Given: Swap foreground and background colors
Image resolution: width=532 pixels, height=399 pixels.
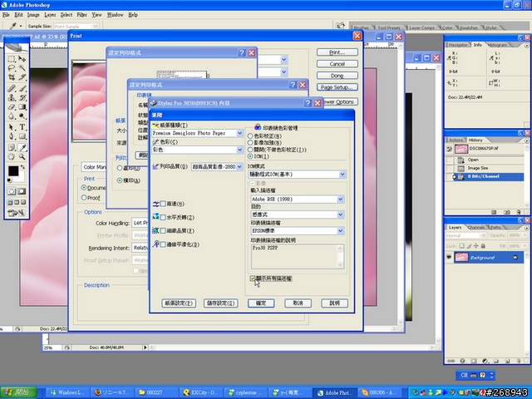Looking at the screenshot, I should click(x=22, y=167).
